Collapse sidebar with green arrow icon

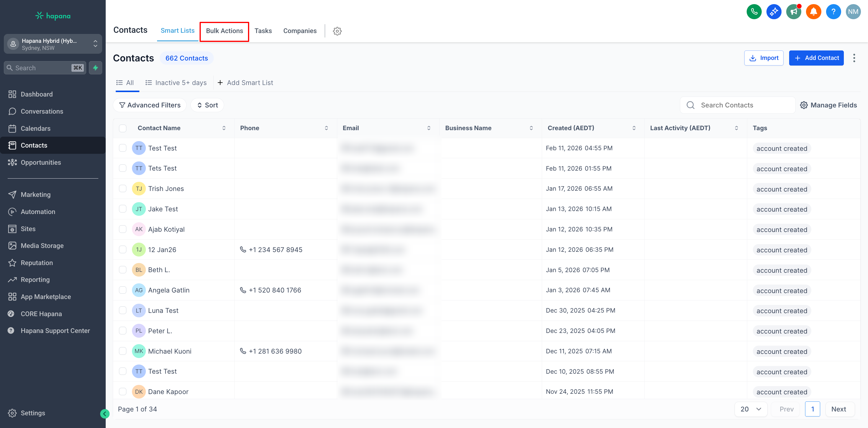tap(105, 414)
